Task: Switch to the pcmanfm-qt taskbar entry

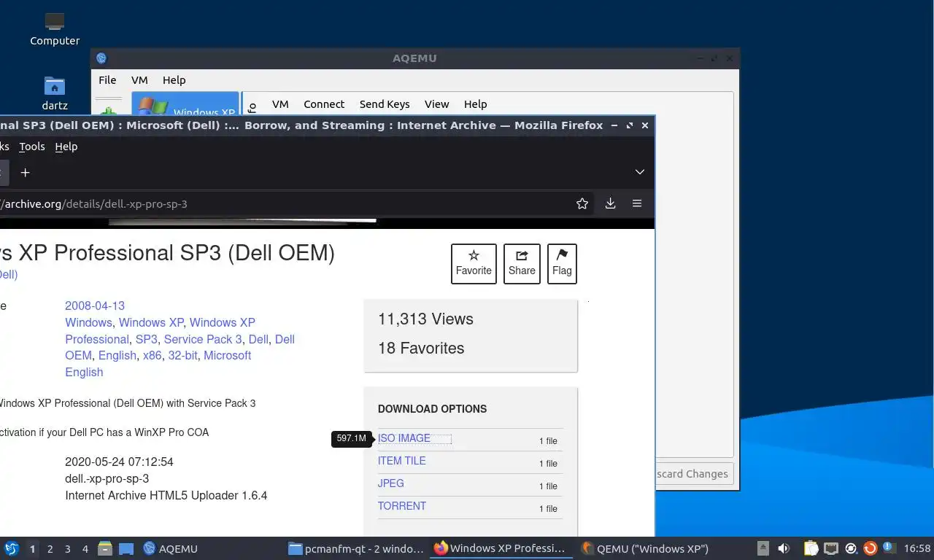Action: [x=356, y=548]
